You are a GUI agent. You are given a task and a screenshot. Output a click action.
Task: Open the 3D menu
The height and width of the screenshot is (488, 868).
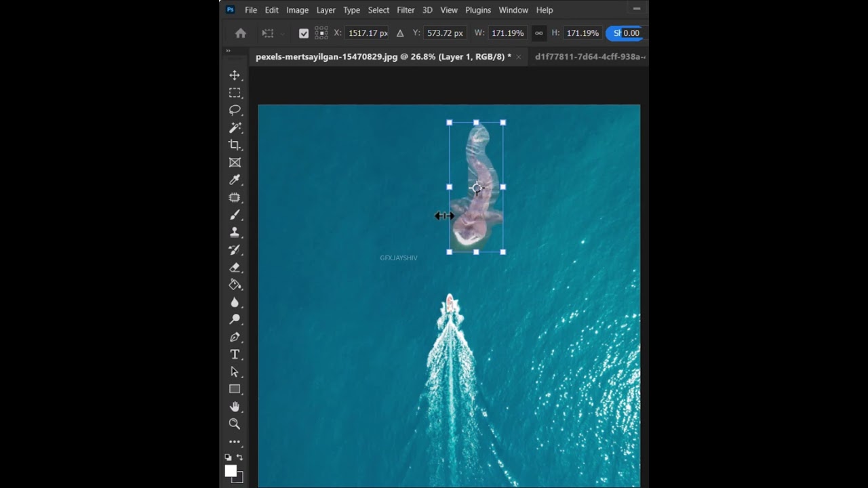click(x=427, y=10)
